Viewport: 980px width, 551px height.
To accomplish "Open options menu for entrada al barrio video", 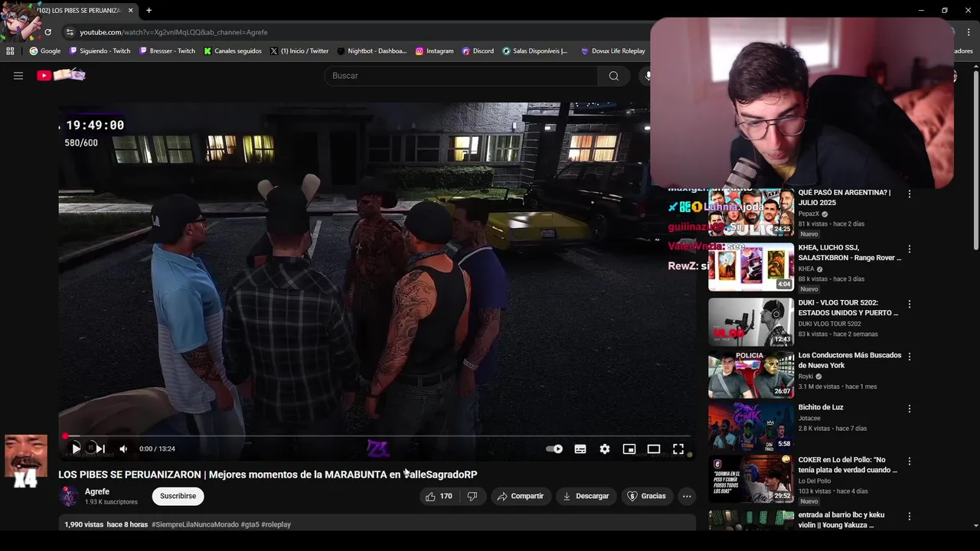I will click(910, 517).
